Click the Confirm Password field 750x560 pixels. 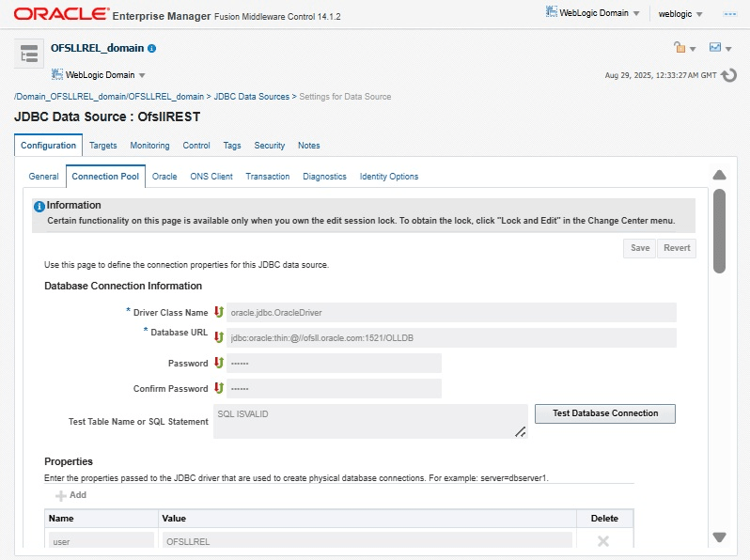click(334, 388)
